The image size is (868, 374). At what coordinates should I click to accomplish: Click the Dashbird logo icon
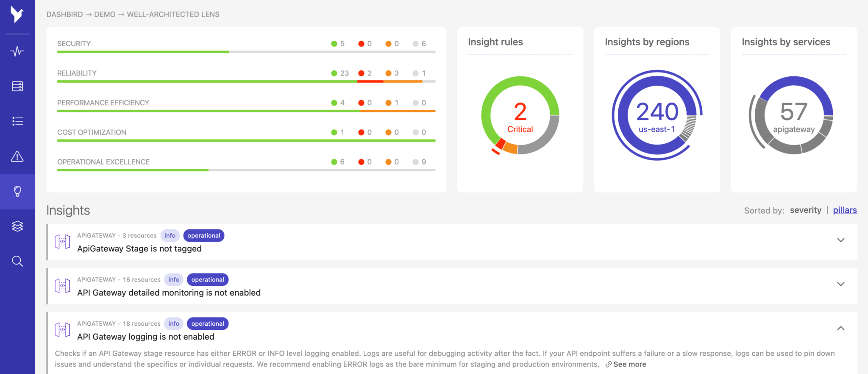17,14
